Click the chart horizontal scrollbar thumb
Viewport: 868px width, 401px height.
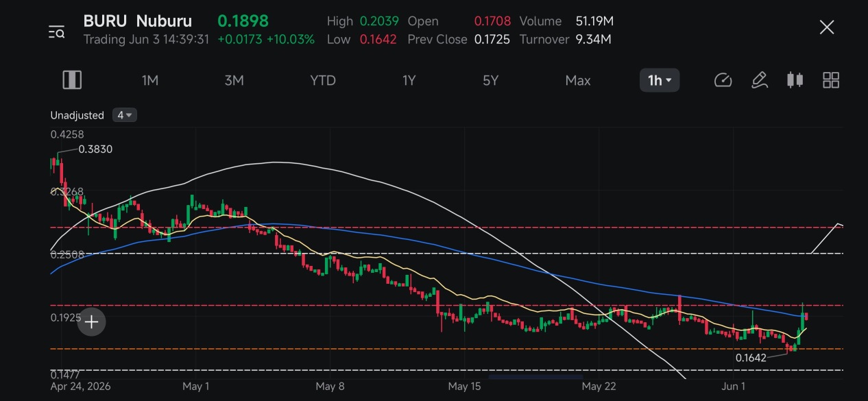535,377
